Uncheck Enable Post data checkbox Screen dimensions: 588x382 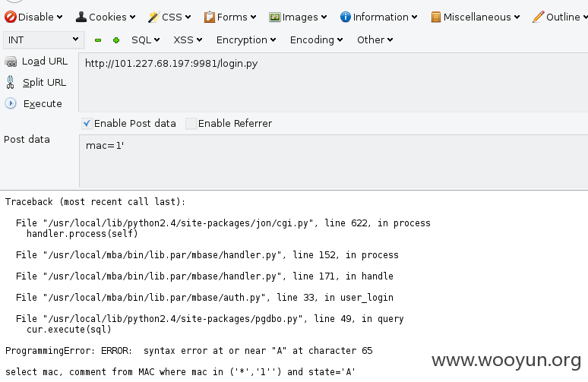click(x=87, y=123)
